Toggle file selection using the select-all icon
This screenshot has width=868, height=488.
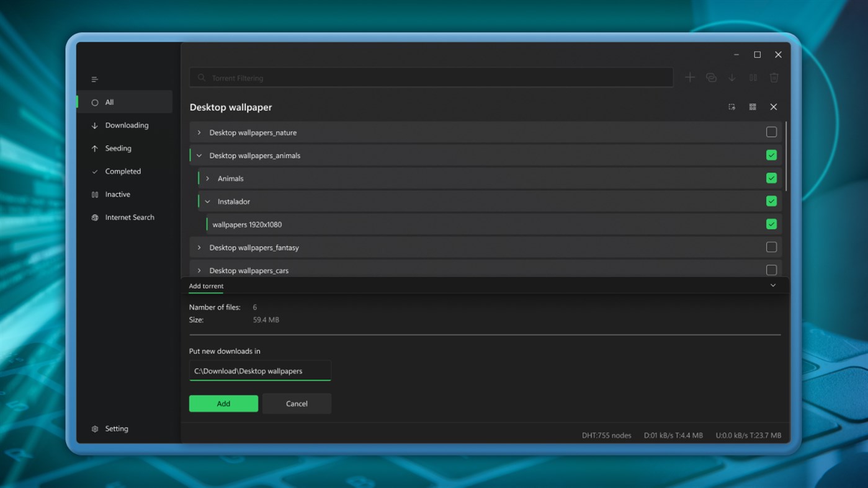[732, 107]
